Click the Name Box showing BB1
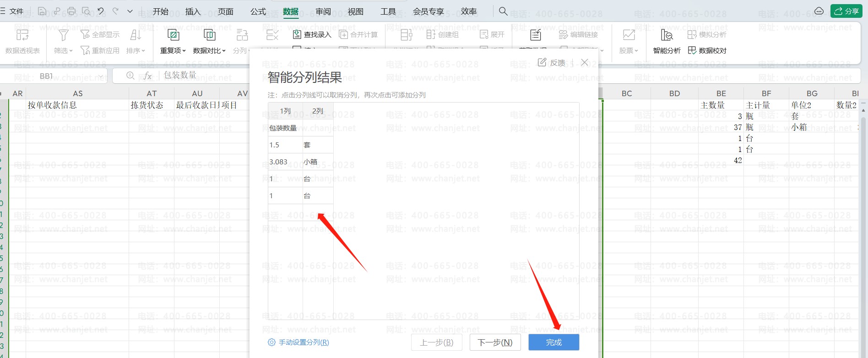Screen dimensions: 868x358 point(54,76)
